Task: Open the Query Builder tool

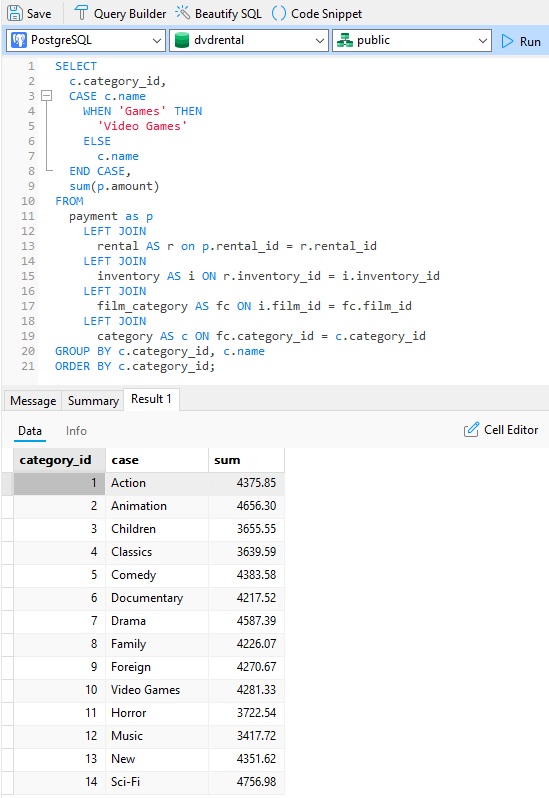Action: [x=120, y=14]
